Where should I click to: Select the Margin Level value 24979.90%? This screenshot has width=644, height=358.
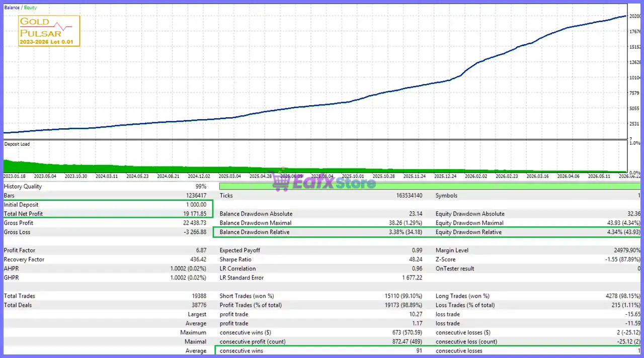click(628, 250)
